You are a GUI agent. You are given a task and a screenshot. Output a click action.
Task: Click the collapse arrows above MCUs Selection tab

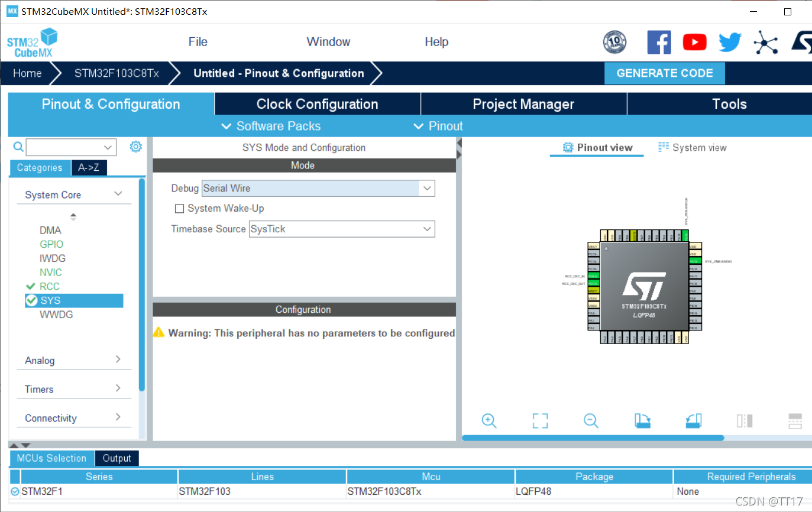click(x=19, y=445)
